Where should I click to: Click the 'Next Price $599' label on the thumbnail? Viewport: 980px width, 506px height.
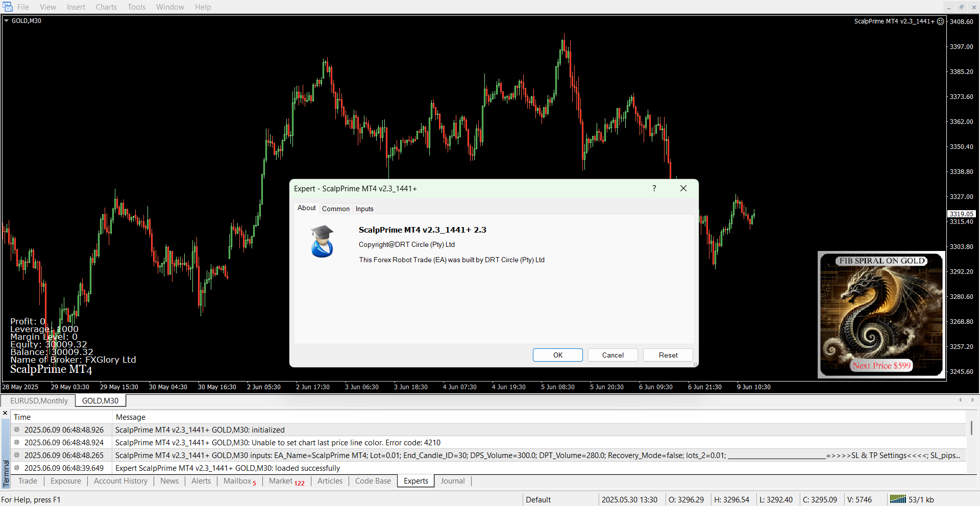pos(881,366)
